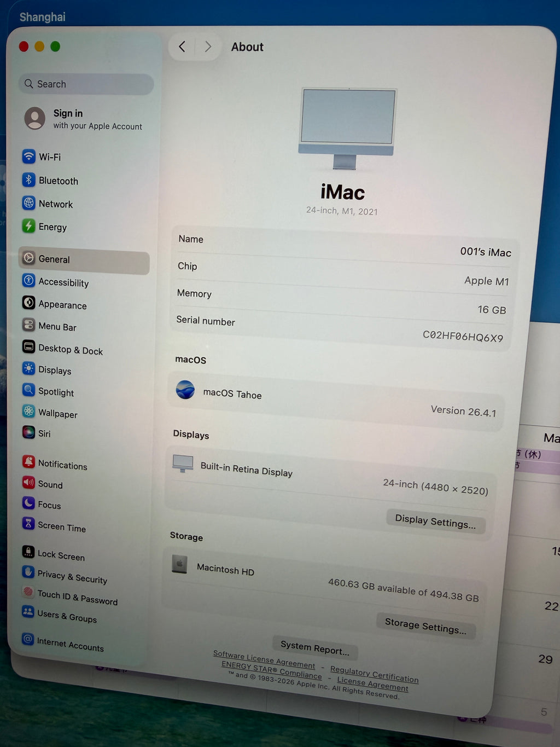Open Bluetooth settings pane
Screen dimensions: 560x747
click(x=85, y=181)
